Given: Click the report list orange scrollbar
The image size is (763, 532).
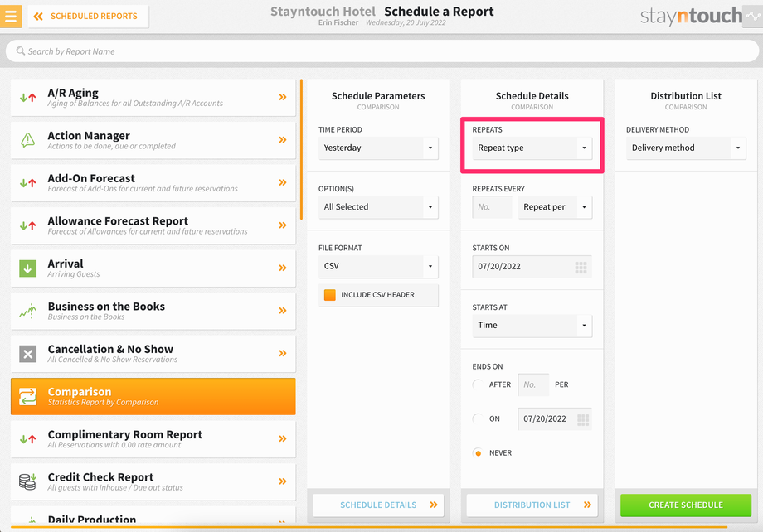Looking at the screenshot, I should point(302,149).
